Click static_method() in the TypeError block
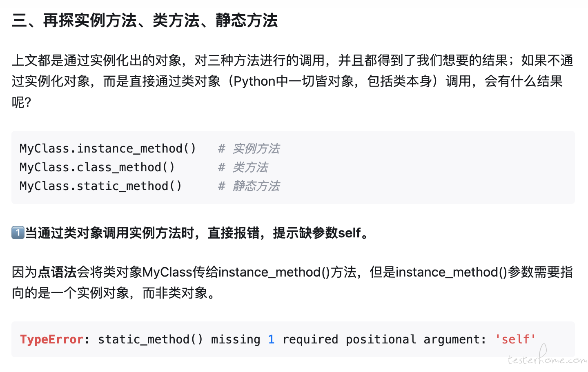Viewport: 588px width, 372px height. (150, 339)
